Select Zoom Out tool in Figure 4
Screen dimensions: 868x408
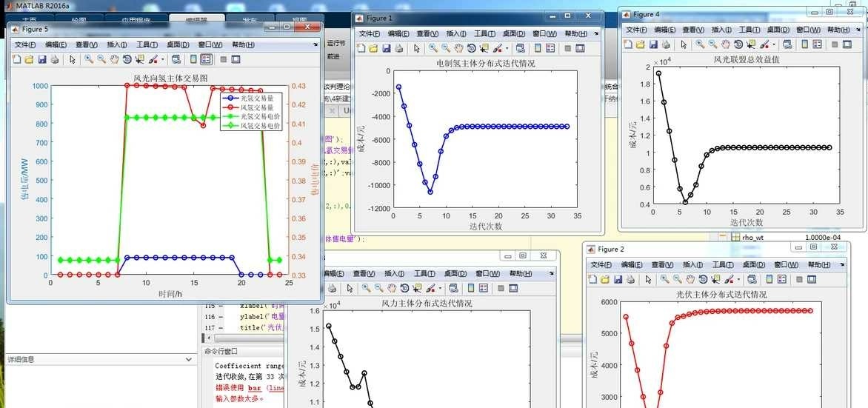(x=713, y=44)
